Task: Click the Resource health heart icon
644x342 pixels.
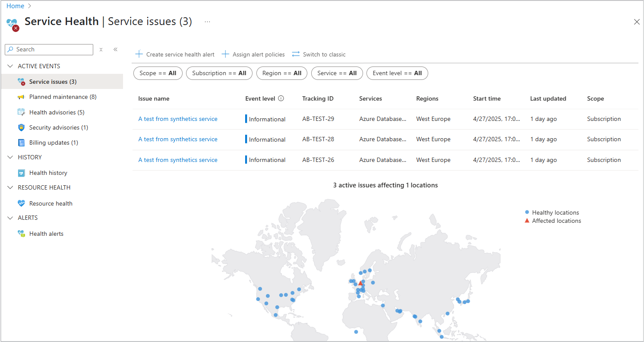Action: click(x=21, y=203)
